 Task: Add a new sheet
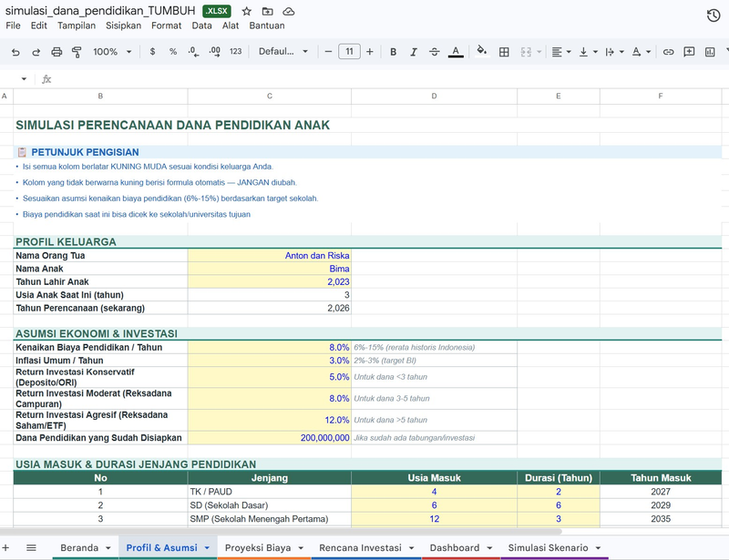click(5, 547)
